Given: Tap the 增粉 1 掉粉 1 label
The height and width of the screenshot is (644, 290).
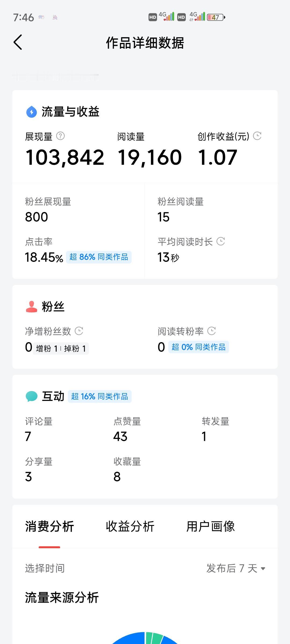Looking at the screenshot, I should 61,349.
